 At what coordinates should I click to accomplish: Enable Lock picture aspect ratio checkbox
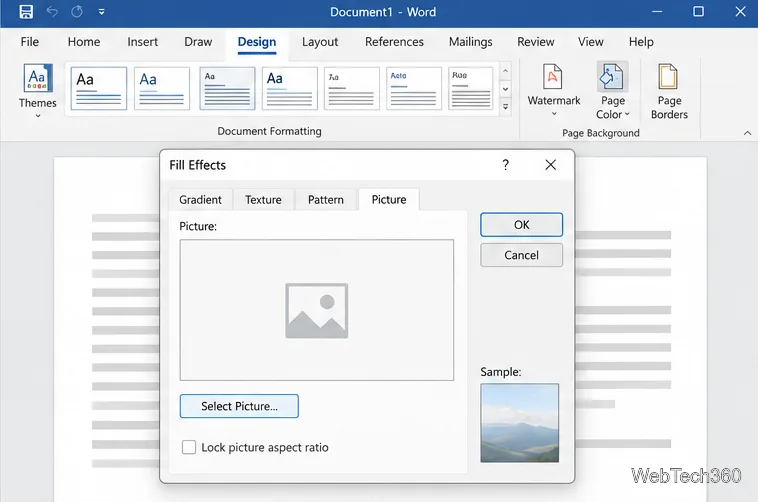coord(189,447)
